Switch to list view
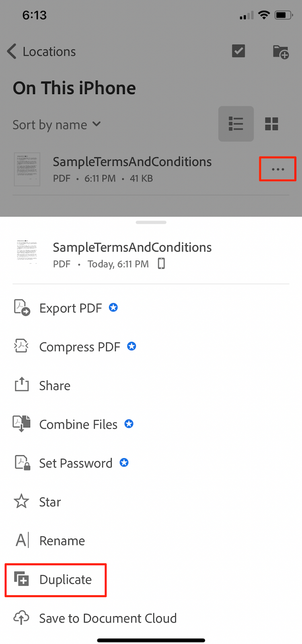Screen dimensions: 302x644 [x=236, y=124]
